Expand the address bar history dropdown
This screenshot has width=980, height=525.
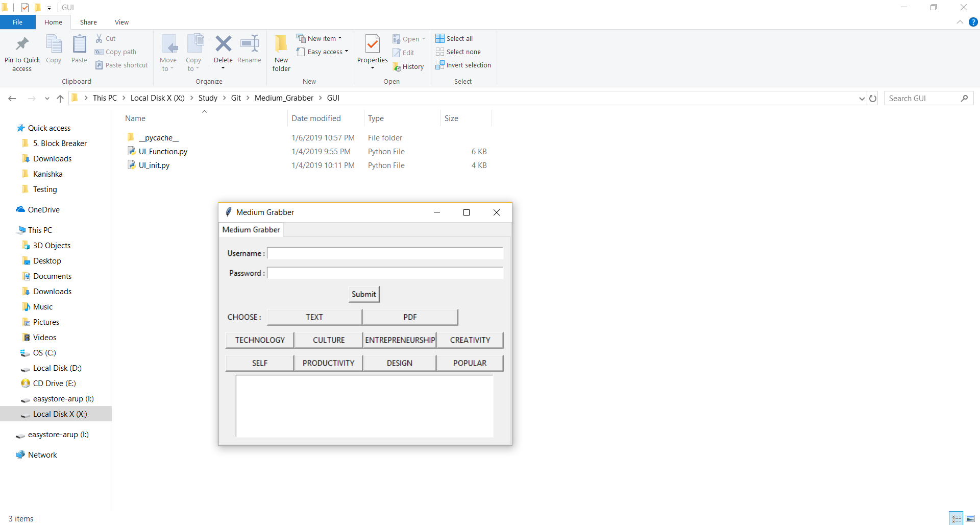click(862, 99)
